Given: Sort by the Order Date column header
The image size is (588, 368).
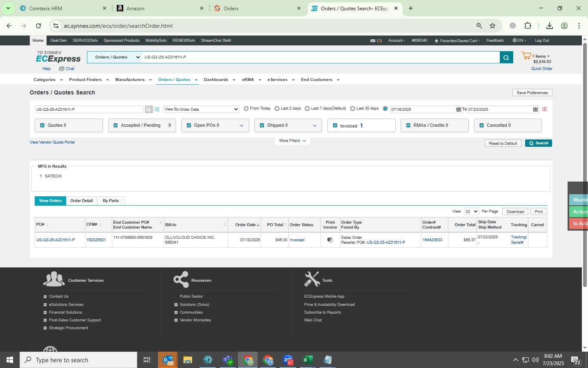Looking at the screenshot, I should 247,225.
